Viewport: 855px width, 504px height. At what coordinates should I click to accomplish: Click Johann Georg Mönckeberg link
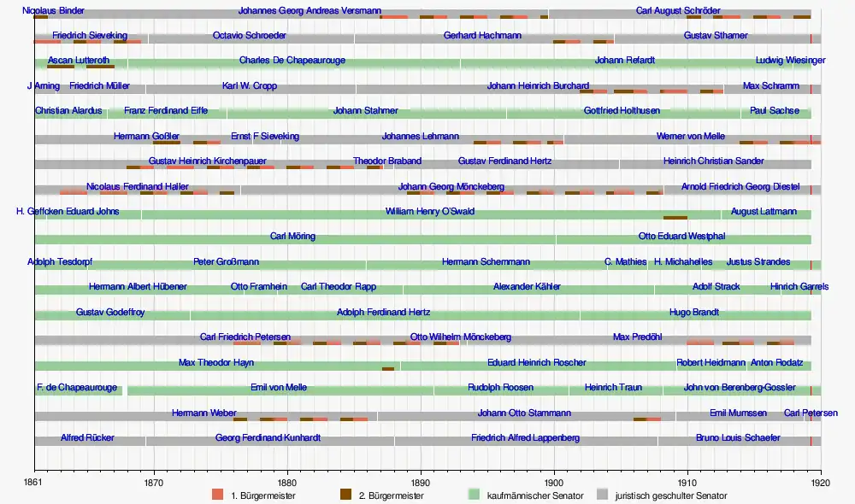click(x=451, y=187)
